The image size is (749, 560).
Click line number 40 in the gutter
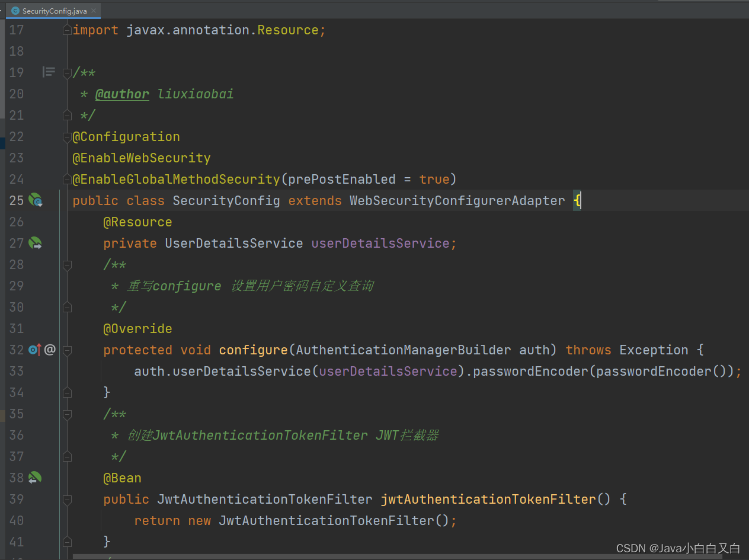[17, 520]
